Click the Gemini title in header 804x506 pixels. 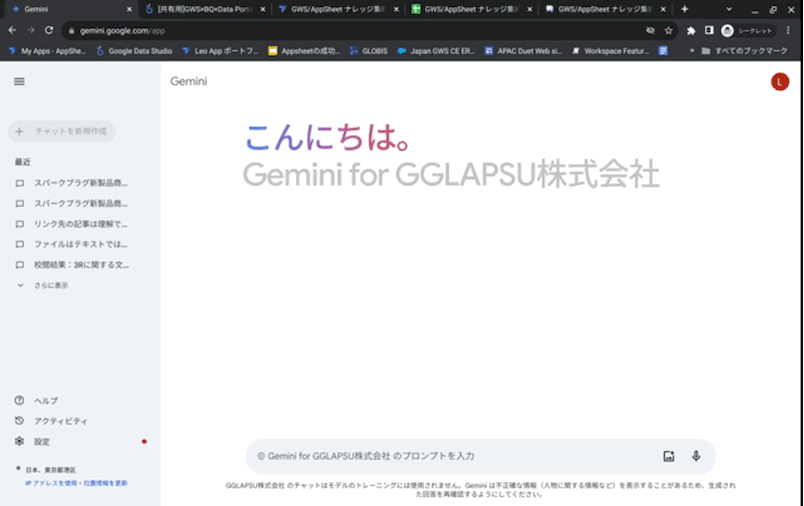pyautogui.click(x=189, y=82)
